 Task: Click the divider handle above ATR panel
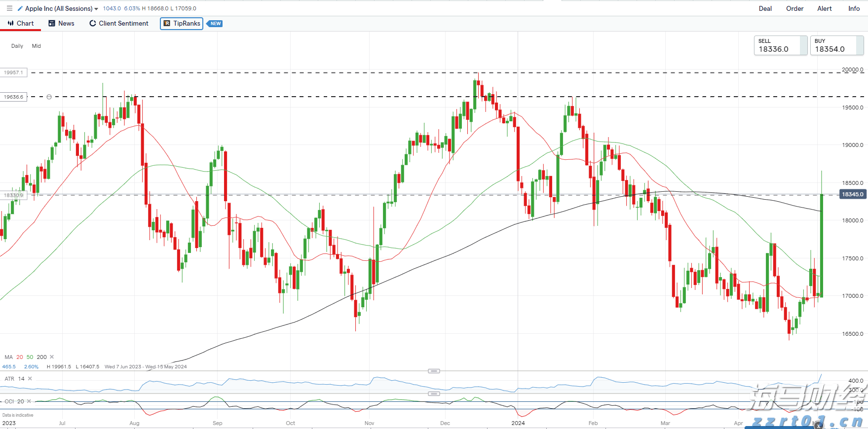(x=434, y=371)
